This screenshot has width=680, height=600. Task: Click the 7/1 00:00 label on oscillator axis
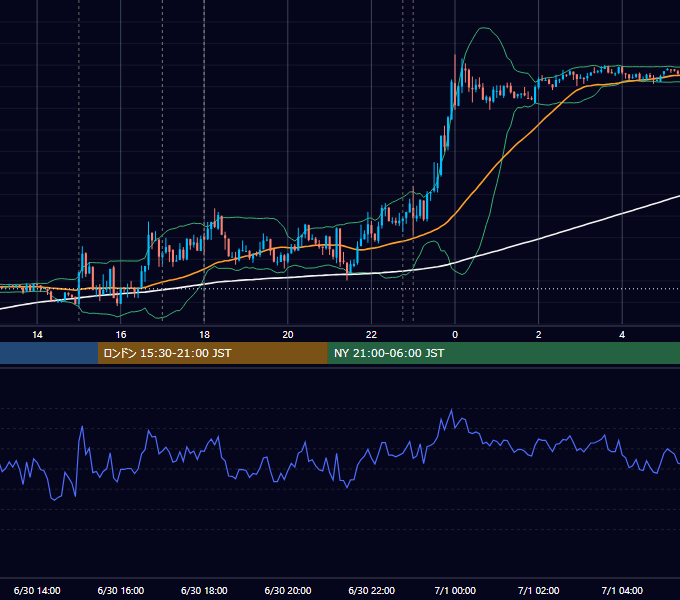455,590
